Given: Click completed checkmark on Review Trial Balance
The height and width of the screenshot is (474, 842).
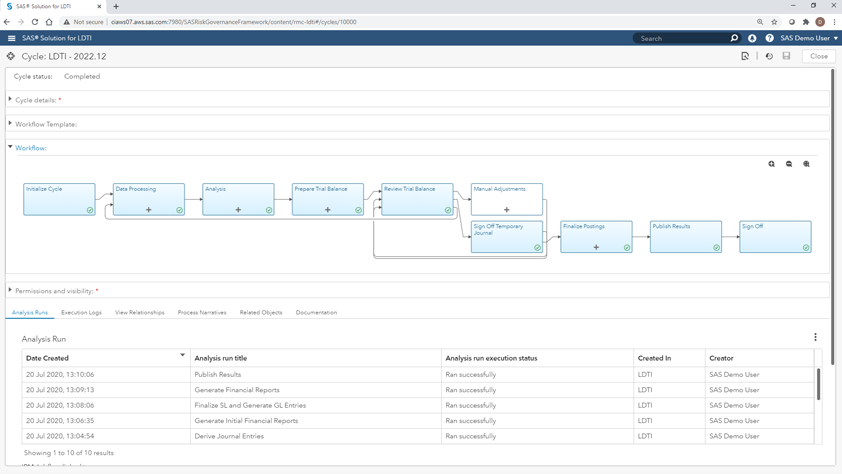Looking at the screenshot, I should coord(448,210).
